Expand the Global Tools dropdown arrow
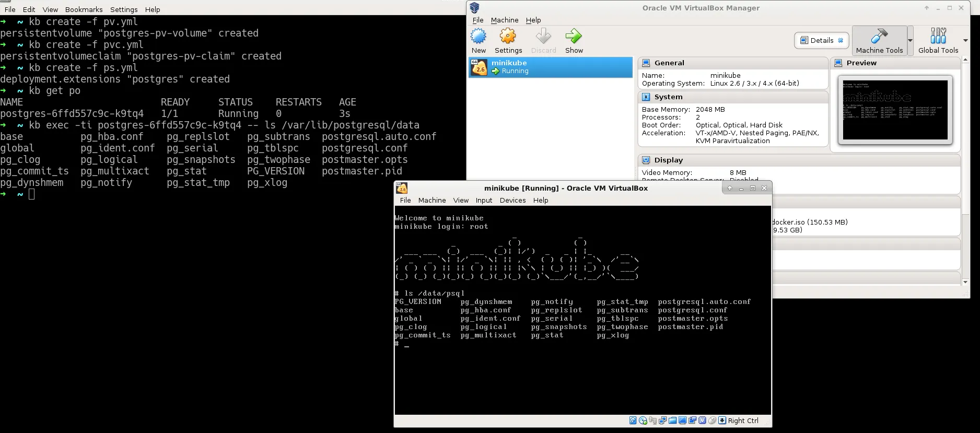The height and width of the screenshot is (433, 980). pyautogui.click(x=965, y=41)
